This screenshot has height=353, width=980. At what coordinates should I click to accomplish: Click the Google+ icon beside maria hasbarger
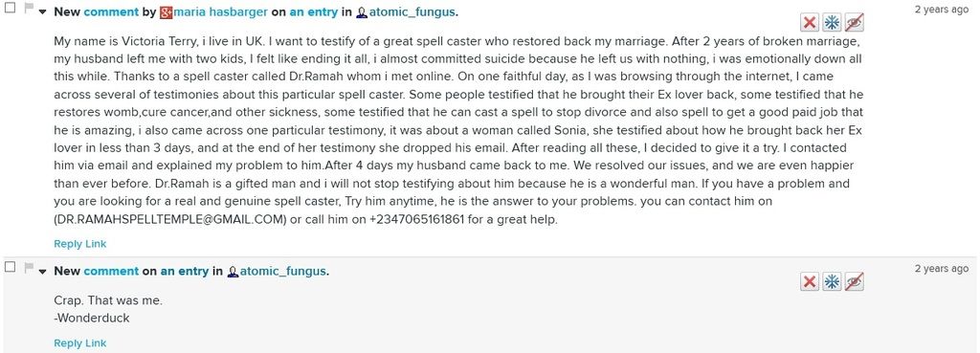(166, 11)
